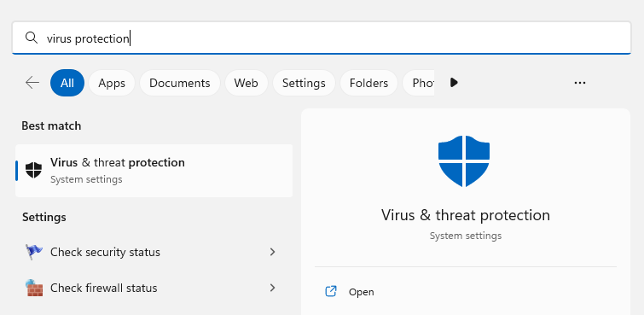The width and height of the screenshot is (644, 315).
Task: Open Virus & threat protection best match
Action: 154,170
